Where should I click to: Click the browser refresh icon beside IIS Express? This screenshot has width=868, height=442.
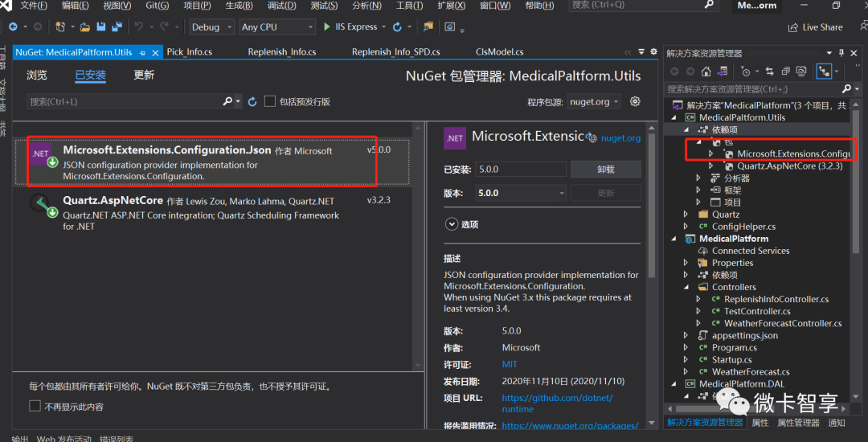coord(397,27)
